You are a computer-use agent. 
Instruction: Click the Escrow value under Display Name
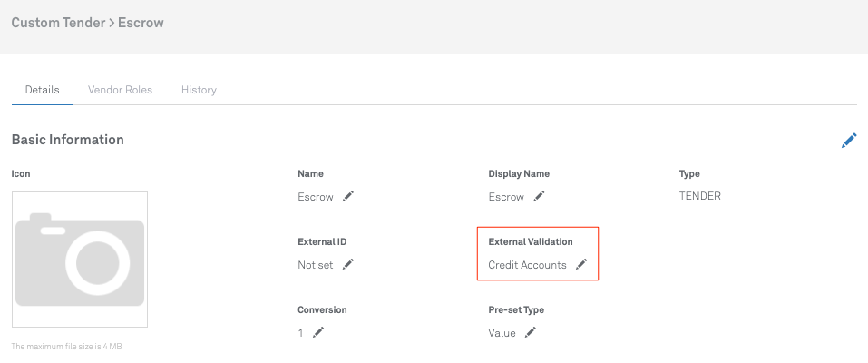pyautogui.click(x=506, y=197)
